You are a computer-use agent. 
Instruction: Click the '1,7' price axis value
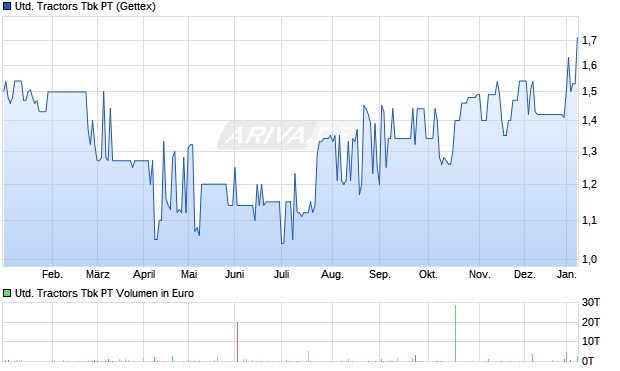[x=589, y=40]
